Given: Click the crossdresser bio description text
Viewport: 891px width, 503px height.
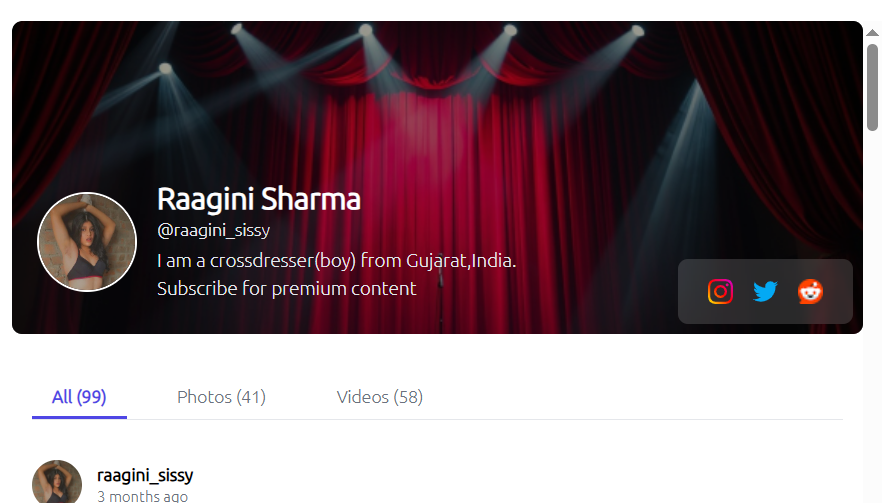Looking at the screenshot, I should (x=336, y=260).
